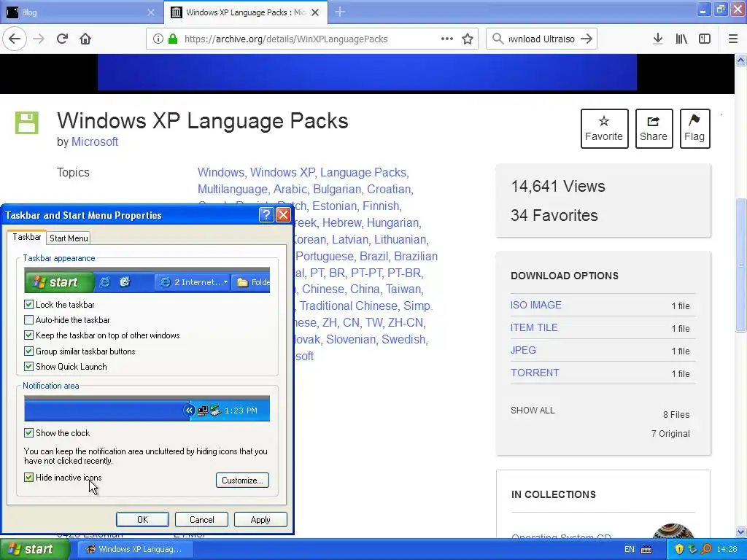This screenshot has height=560, width=747.
Task: Open the library icon in toolbar
Action: [681, 39]
